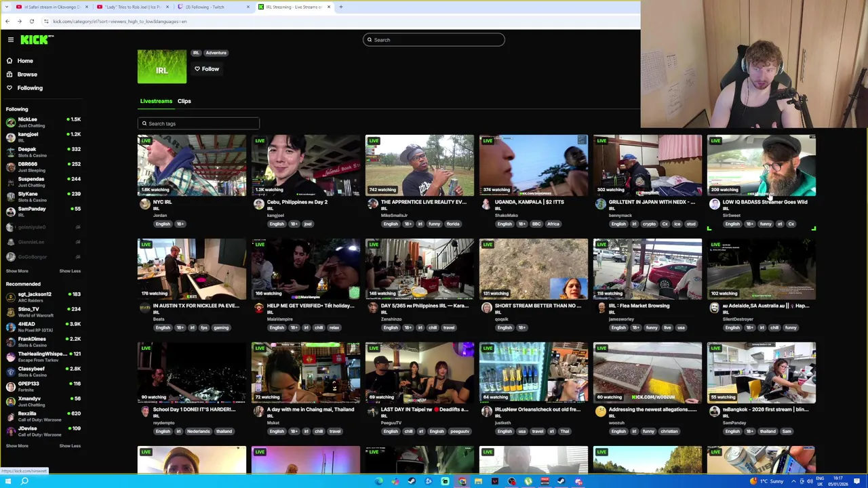
Task: Open Adelaide SA Australia stream thumbnail
Action: tap(762, 269)
